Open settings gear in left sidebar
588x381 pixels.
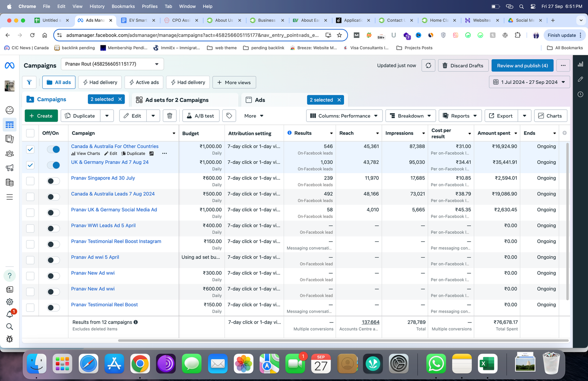click(10, 302)
